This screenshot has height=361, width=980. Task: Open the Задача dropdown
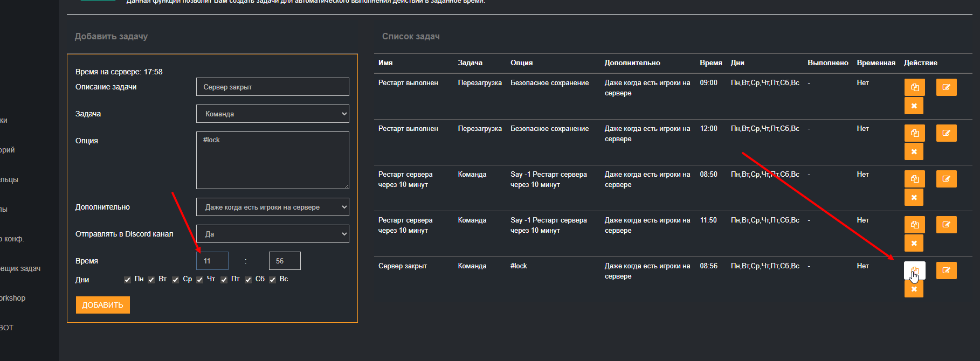(272, 114)
